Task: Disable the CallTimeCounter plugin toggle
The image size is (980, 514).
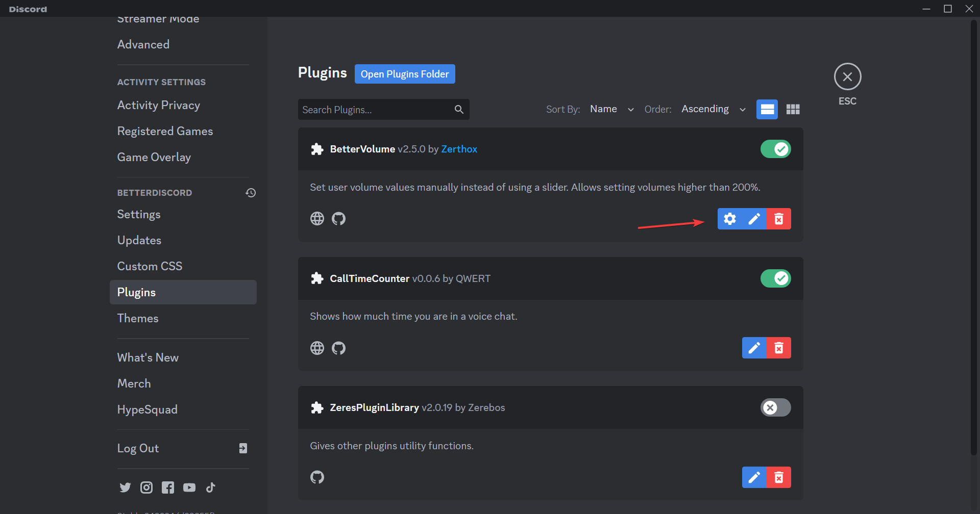Action: 776,278
